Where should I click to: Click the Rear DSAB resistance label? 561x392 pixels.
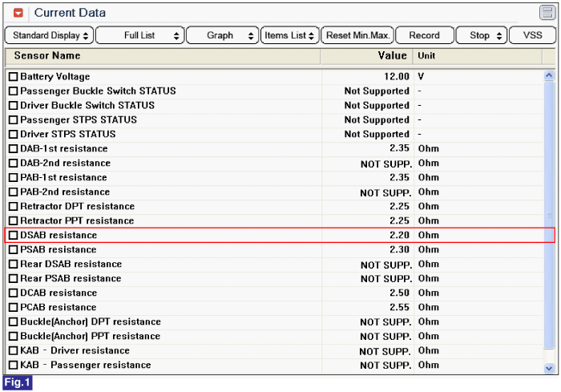[x=71, y=265]
